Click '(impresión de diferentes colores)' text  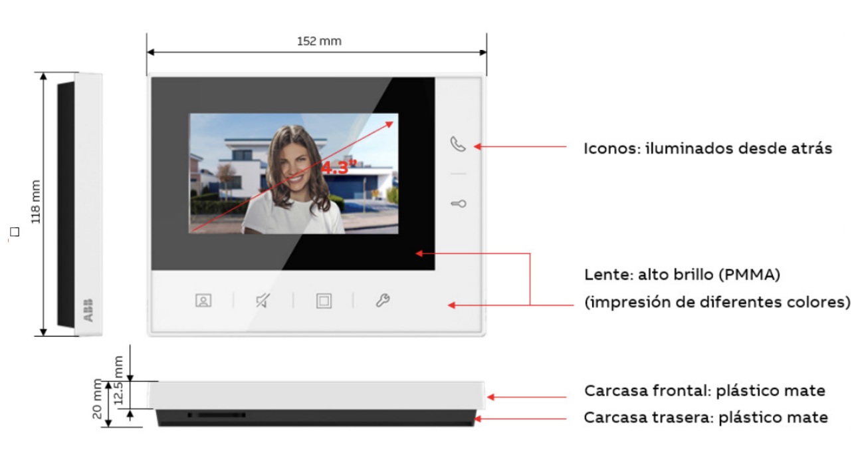718,302
